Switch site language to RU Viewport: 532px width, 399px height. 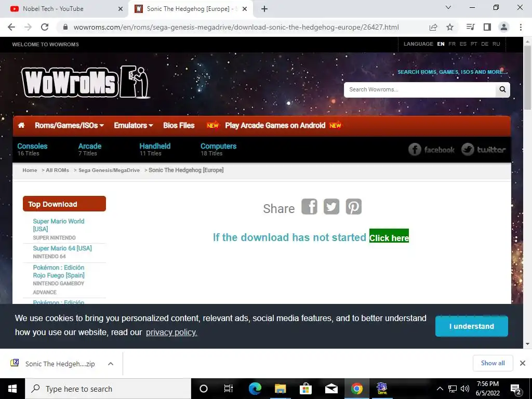click(496, 44)
